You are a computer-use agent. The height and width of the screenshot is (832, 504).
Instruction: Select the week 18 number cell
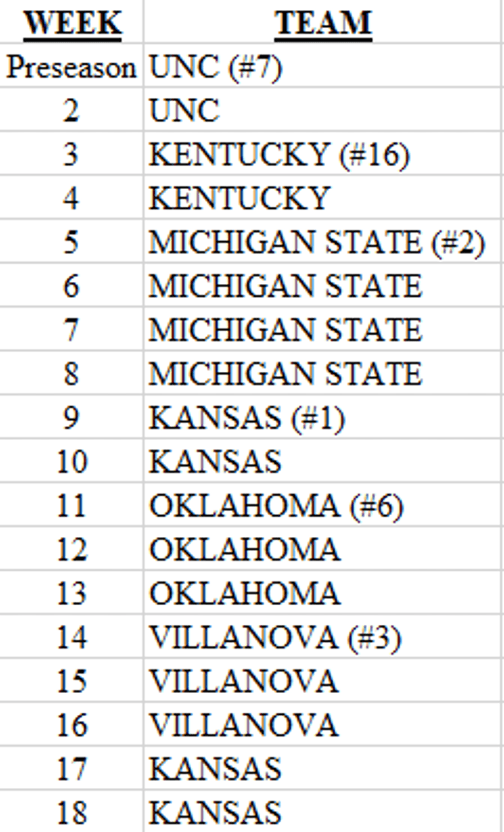point(71,812)
